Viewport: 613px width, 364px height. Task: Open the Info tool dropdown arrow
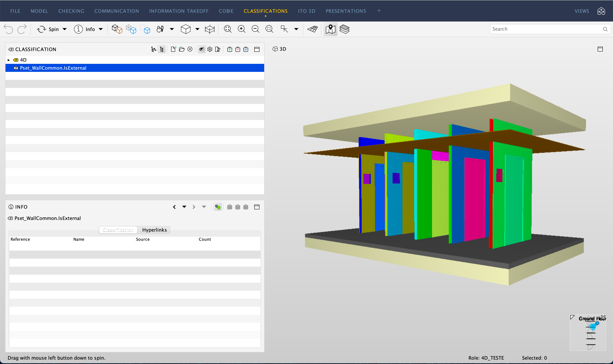[101, 29]
